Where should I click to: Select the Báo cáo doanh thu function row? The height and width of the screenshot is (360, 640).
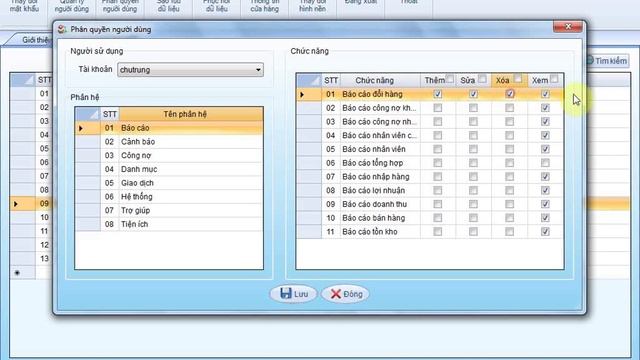430,204
